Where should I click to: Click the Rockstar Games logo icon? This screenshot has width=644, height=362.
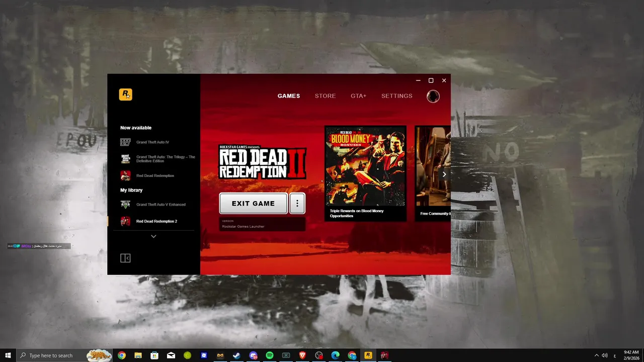pos(125,95)
